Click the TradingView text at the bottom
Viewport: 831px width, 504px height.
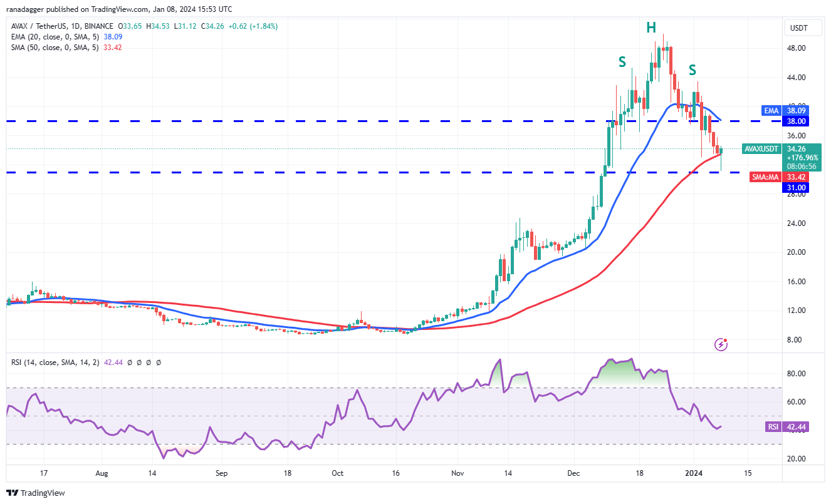click(43, 493)
